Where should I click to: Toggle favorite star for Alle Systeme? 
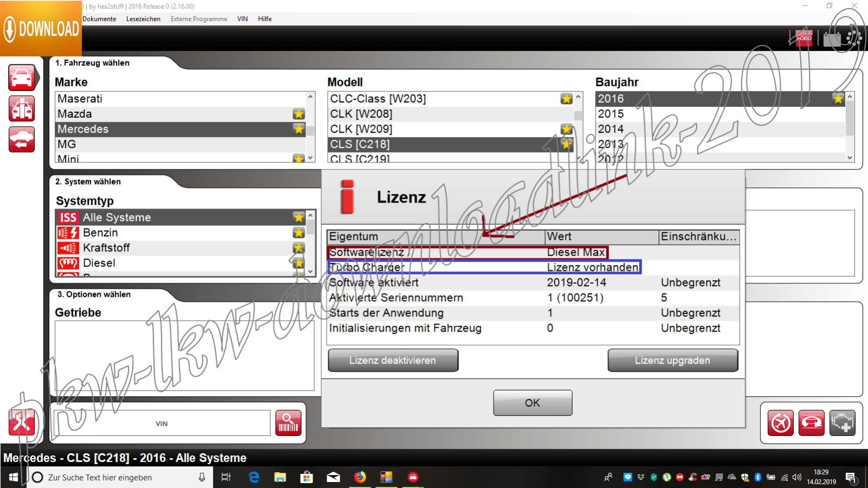pyautogui.click(x=298, y=217)
